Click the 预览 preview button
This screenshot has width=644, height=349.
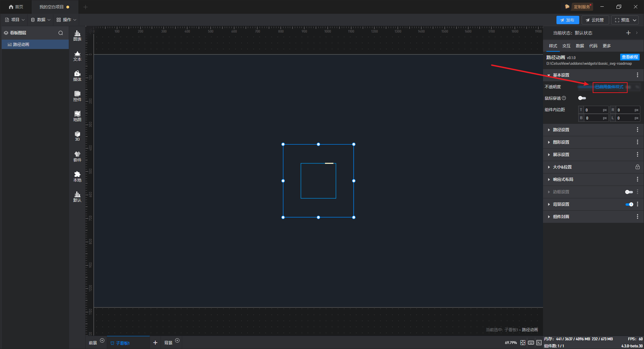tap(622, 20)
